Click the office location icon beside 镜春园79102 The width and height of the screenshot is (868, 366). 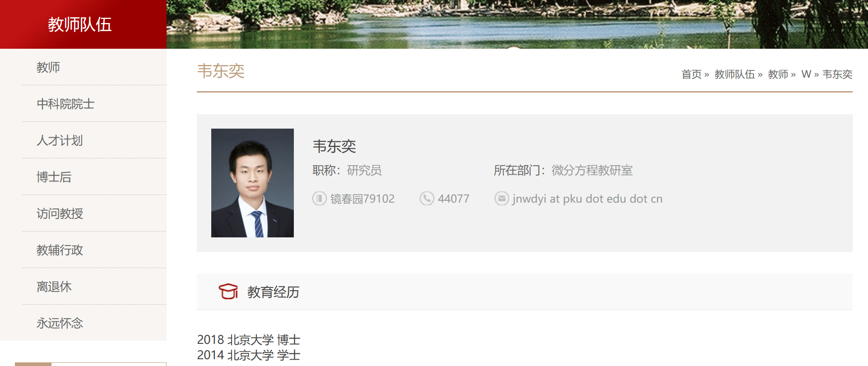(x=320, y=199)
